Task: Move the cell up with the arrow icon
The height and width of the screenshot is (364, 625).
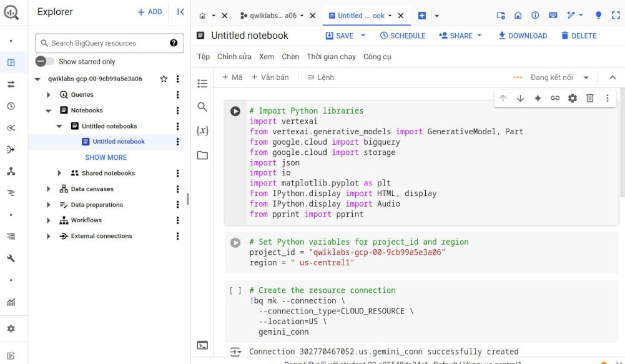Action: click(x=503, y=98)
